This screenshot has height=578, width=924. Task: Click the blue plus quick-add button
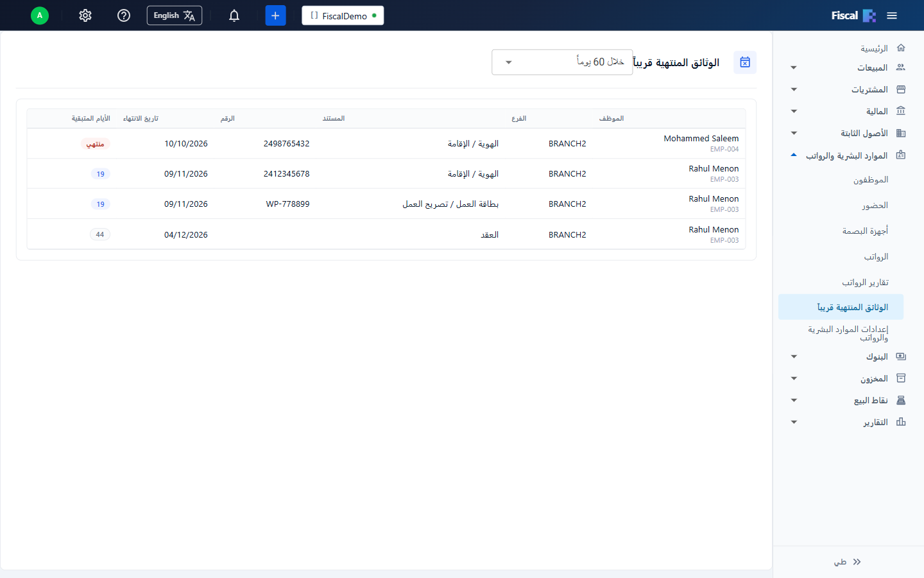pyautogui.click(x=275, y=15)
